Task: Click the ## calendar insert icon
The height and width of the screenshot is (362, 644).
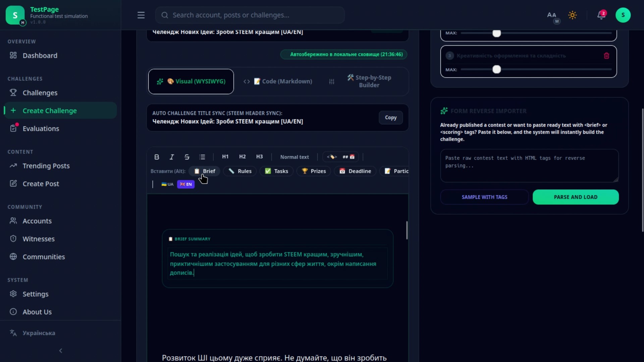Action: tap(348, 157)
